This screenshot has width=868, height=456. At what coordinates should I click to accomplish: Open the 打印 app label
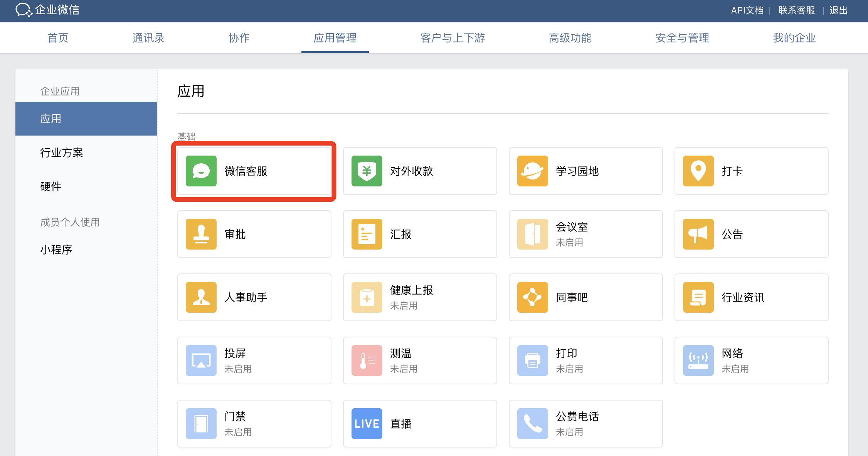[x=567, y=354]
